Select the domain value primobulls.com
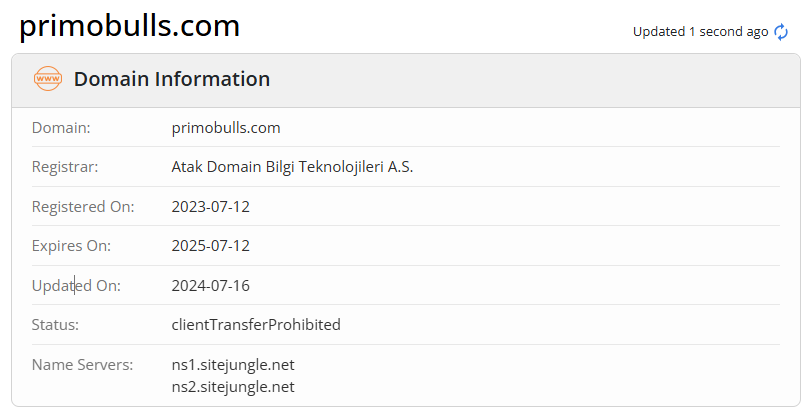 [226, 128]
